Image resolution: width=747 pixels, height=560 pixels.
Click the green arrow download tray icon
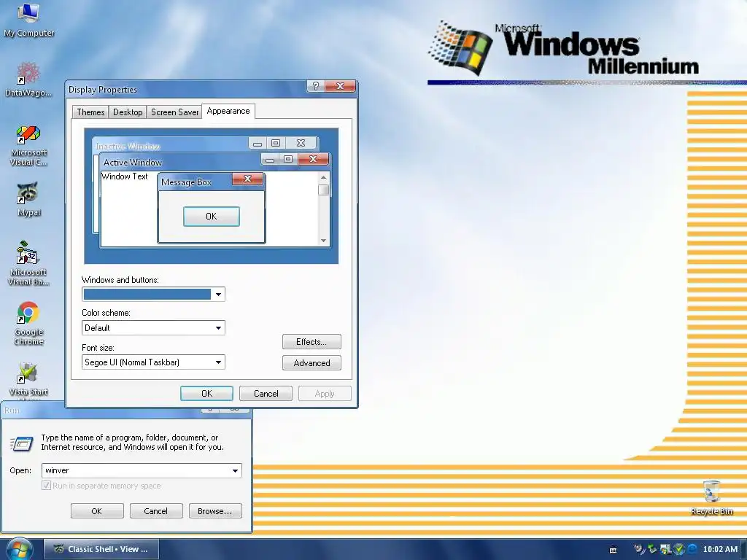[652, 549]
